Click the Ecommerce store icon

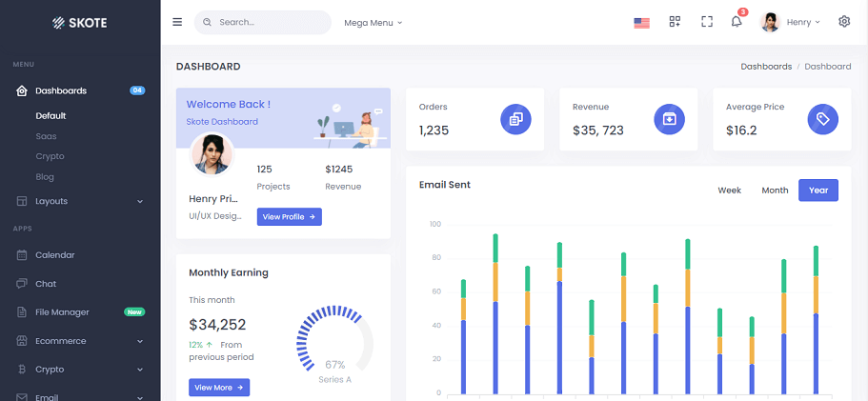click(x=22, y=341)
